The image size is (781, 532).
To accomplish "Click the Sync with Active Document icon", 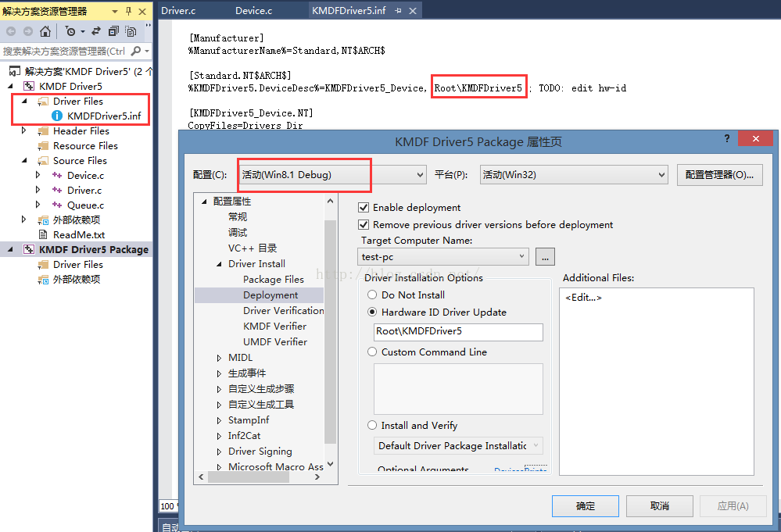I will [96, 31].
